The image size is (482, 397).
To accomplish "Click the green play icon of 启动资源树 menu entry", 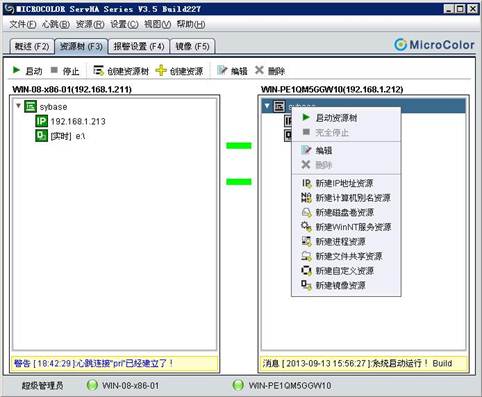I will pyautogui.click(x=306, y=117).
